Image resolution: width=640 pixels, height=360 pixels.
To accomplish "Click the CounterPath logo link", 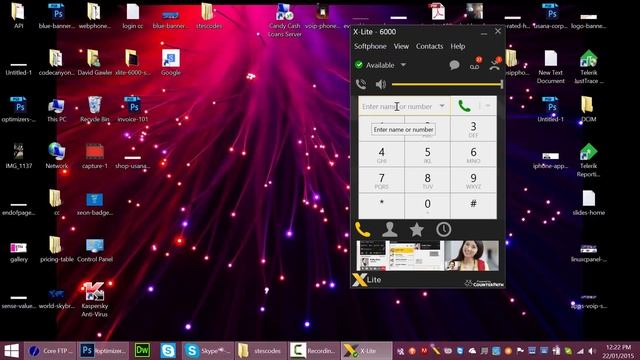I will 484,283.
